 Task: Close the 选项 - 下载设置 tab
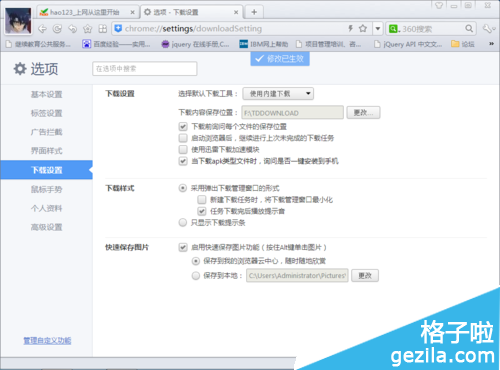click(x=236, y=12)
